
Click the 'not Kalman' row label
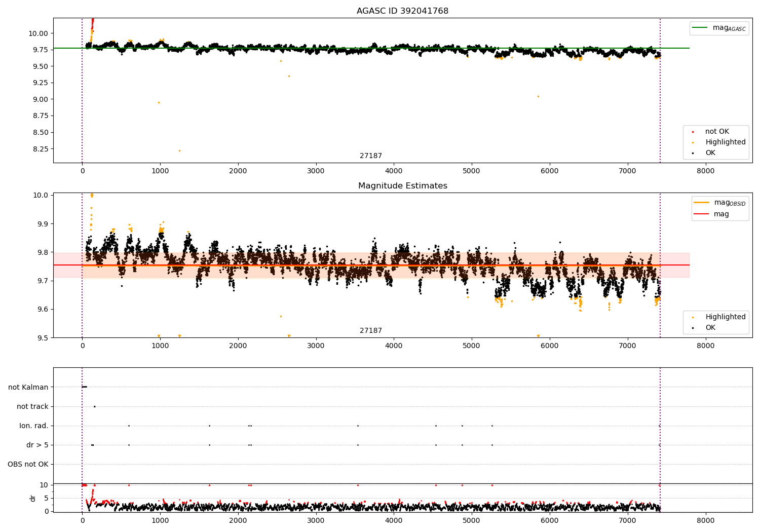click(x=28, y=387)
